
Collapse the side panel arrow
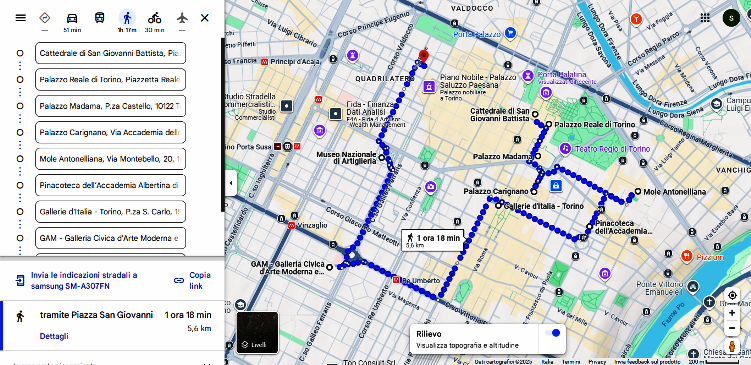tap(231, 183)
